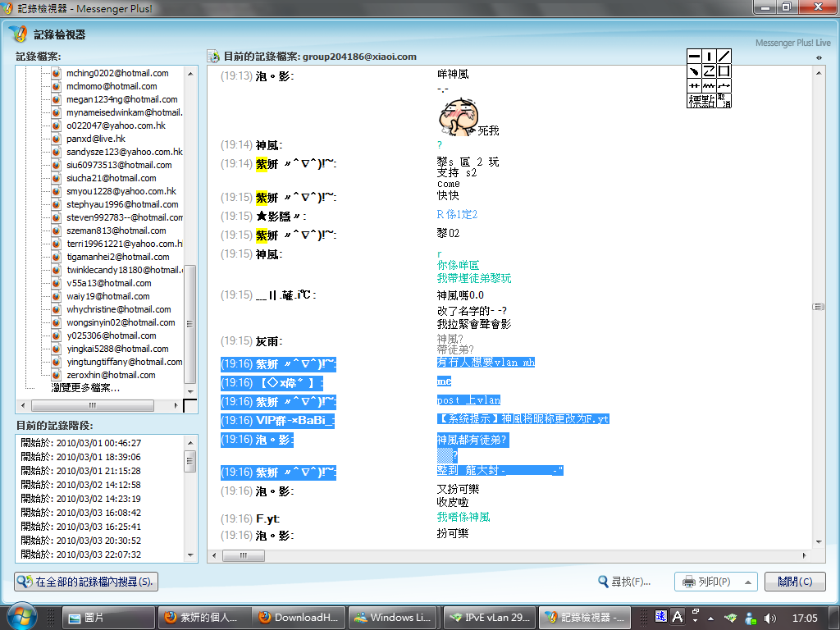Click the contact icon for mching0202@hotmail.com

pos(57,73)
